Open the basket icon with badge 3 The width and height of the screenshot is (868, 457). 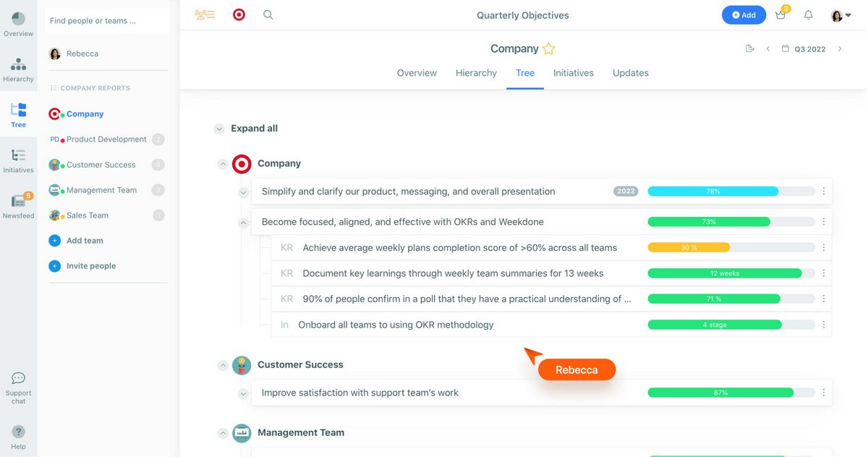pos(781,14)
